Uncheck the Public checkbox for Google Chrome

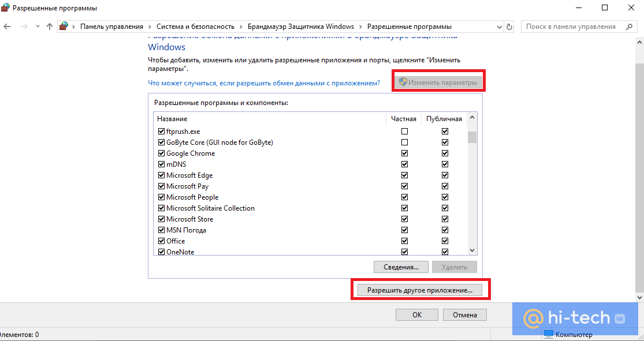click(x=445, y=153)
